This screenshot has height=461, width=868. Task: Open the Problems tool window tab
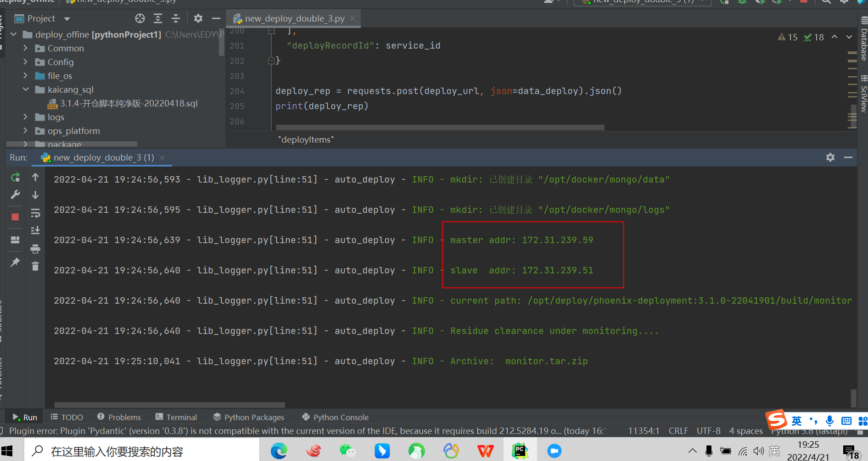tap(119, 417)
